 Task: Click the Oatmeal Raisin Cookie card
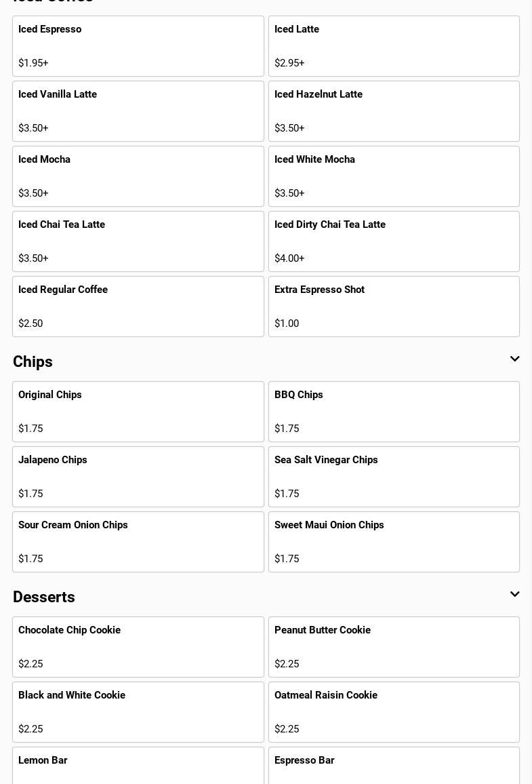tap(394, 712)
